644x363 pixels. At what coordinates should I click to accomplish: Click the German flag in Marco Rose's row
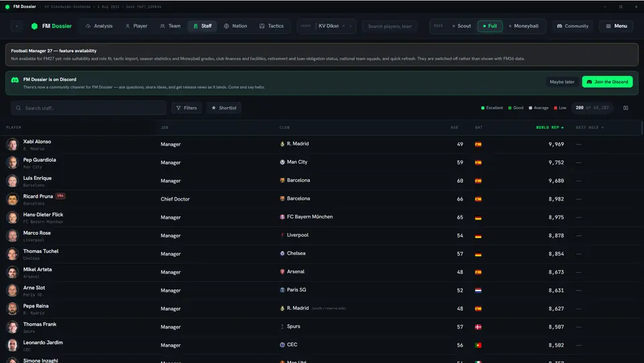tap(478, 236)
